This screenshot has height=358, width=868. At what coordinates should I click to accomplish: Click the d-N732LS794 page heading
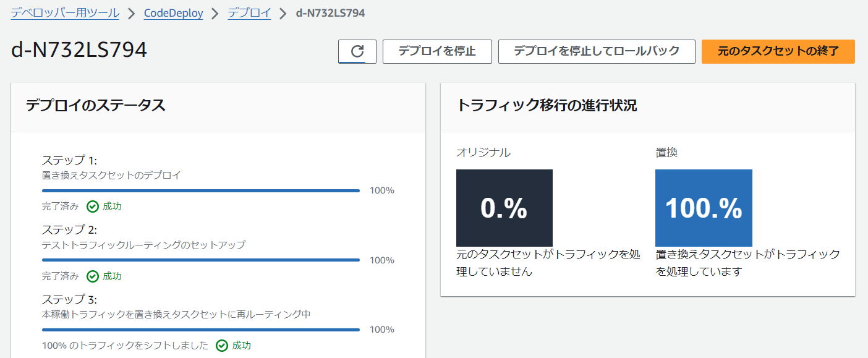coord(79,50)
